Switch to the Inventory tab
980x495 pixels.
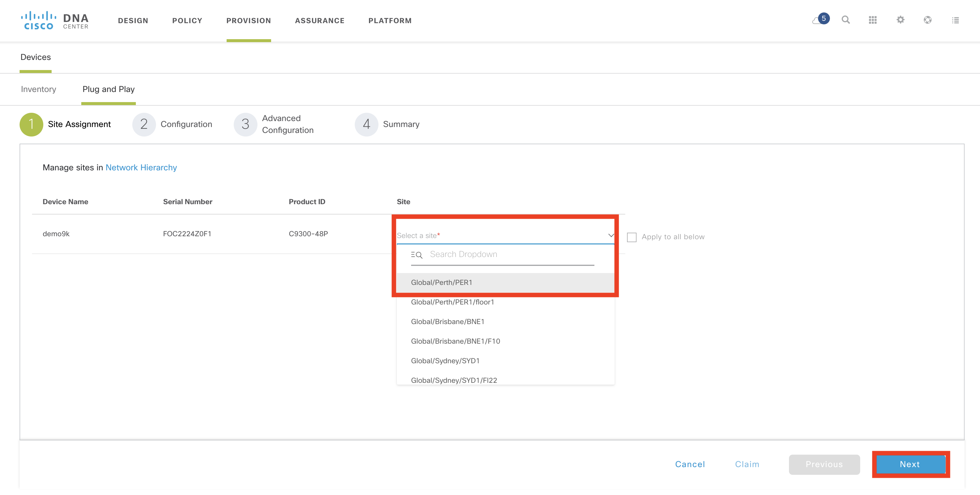pyautogui.click(x=39, y=89)
